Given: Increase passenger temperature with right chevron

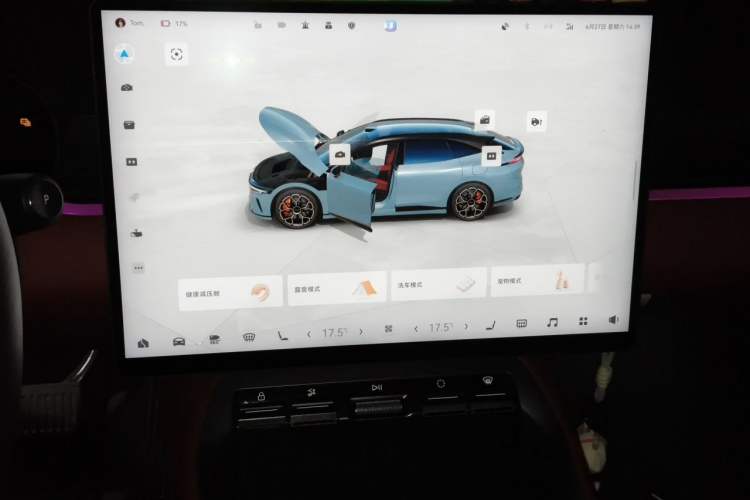Looking at the screenshot, I should [466, 326].
